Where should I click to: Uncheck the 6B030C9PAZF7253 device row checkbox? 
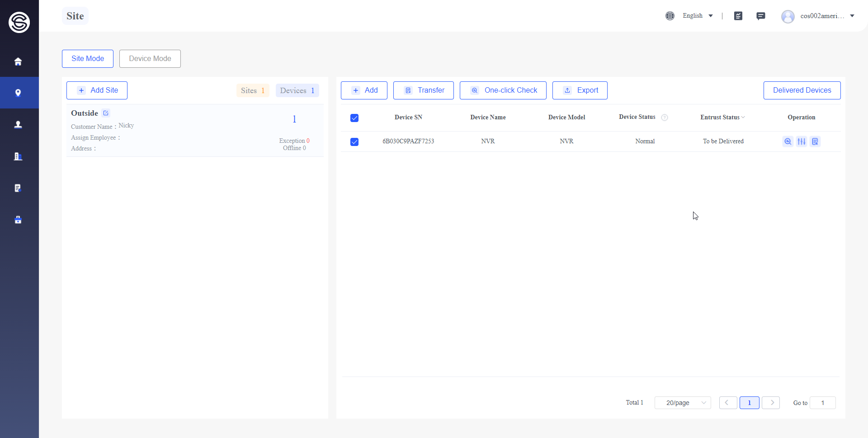[354, 142]
